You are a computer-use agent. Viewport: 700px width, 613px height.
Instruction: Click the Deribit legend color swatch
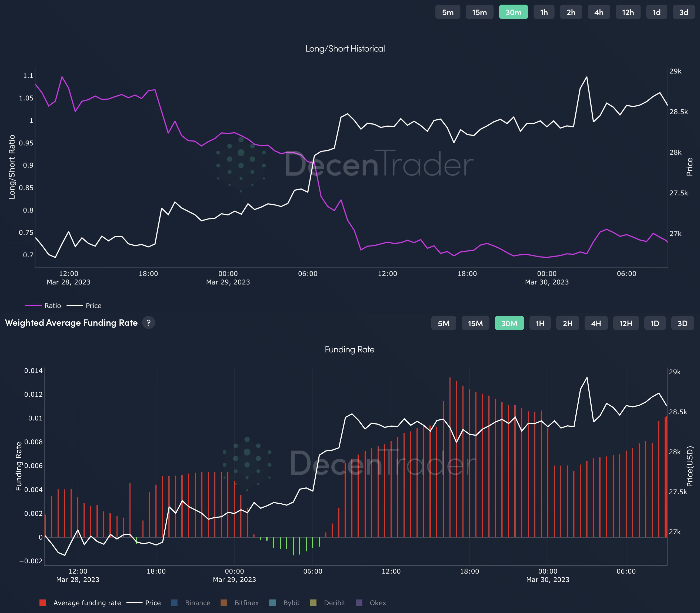point(313,603)
